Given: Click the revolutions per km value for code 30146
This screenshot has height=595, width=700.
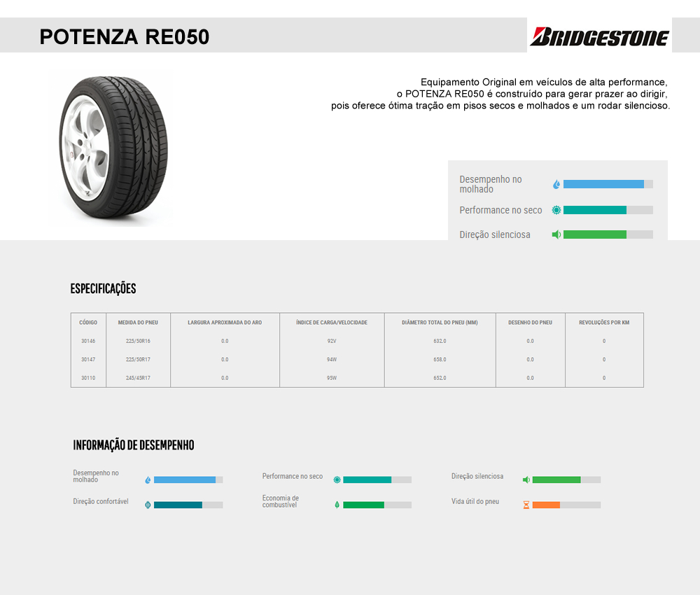Looking at the screenshot, I should 604,341.
